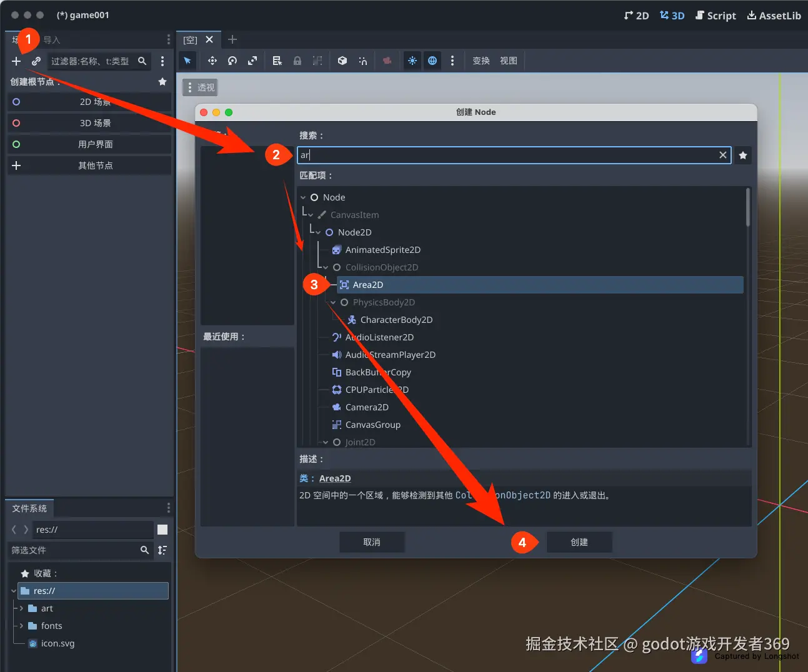Clear the node search text
Image resolution: width=808 pixels, height=672 pixels.
[x=723, y=155]
